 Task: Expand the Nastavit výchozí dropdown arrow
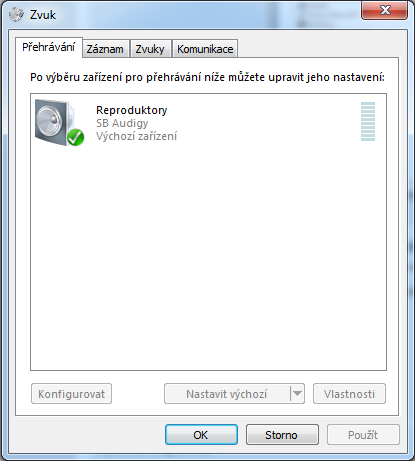[297, 394]
